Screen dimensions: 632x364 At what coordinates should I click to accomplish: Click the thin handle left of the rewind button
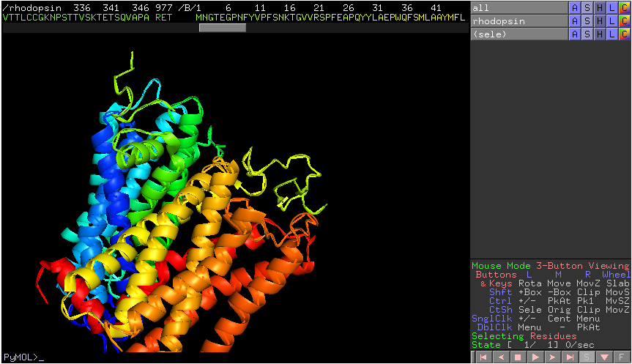point(473,357)
